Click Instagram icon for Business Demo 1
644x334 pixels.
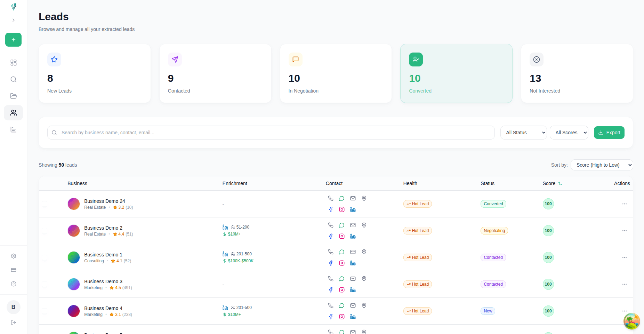342,263
